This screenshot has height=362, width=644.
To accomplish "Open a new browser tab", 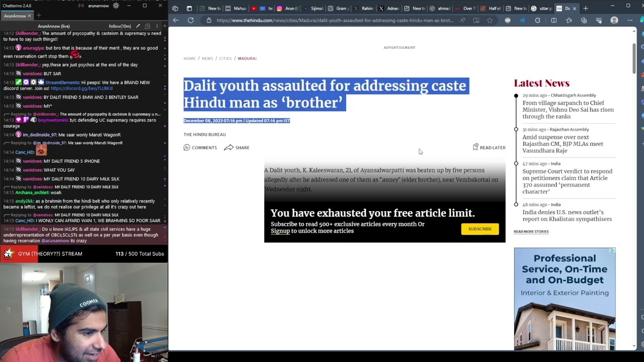I will tap(586, 9).
